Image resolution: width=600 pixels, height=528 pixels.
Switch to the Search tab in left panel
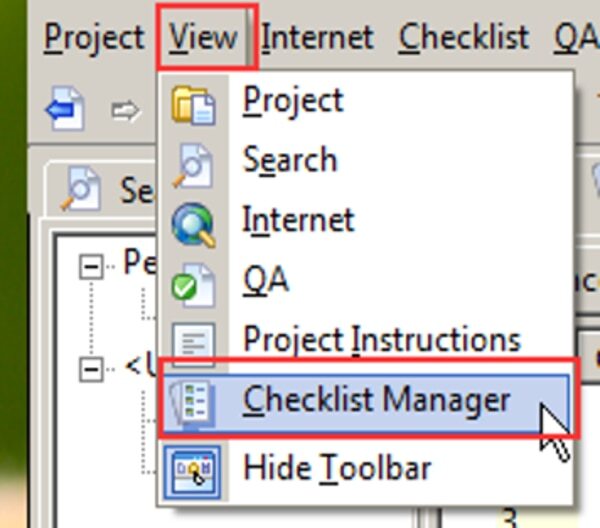[x=100, y=188]
